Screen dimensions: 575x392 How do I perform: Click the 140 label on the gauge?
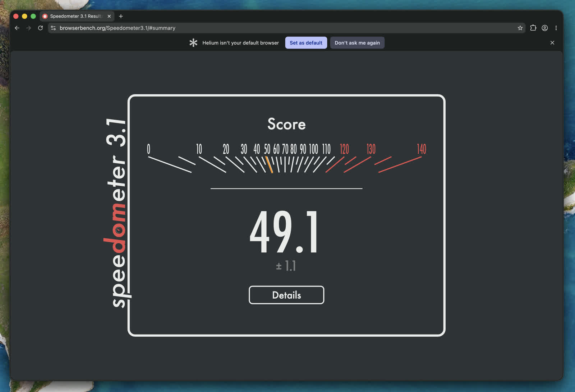click(422, 149)
